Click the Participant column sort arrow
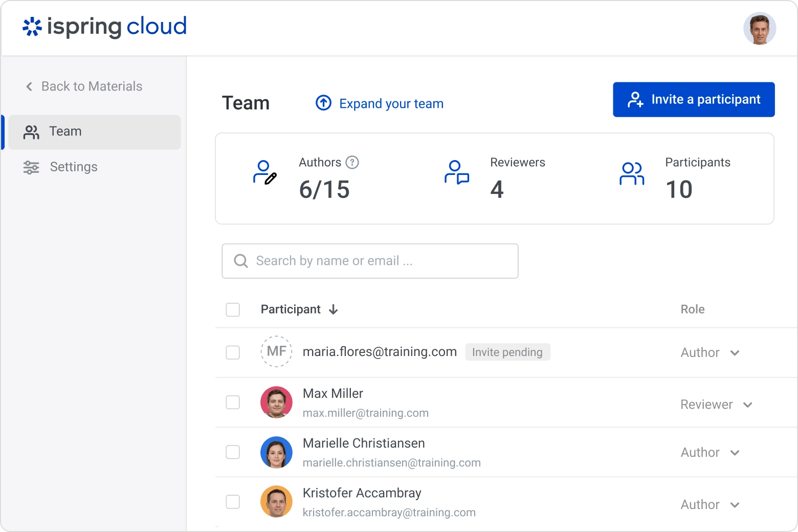This screenshot has height=532, width=798. tap(334, 309)
